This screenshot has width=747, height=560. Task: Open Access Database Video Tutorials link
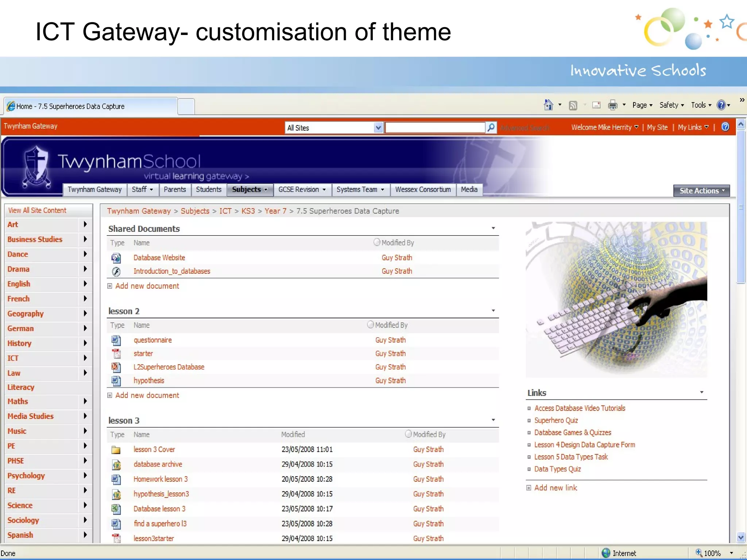pos(580,408)
